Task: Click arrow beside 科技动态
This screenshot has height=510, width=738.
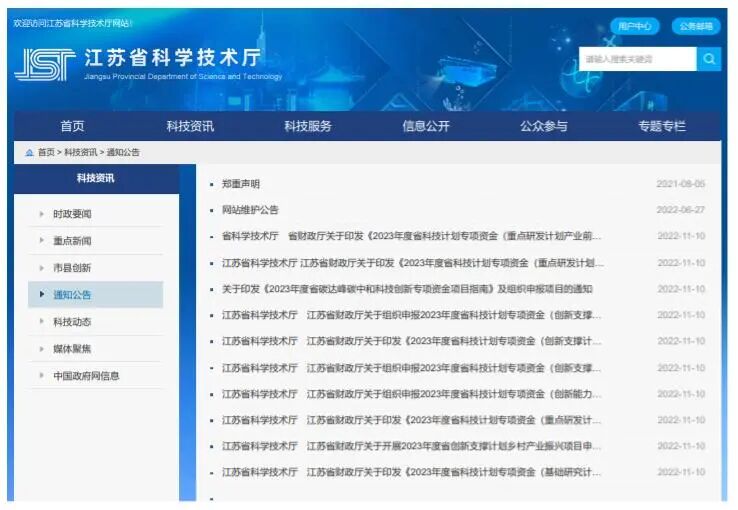Action: point(42,321)
